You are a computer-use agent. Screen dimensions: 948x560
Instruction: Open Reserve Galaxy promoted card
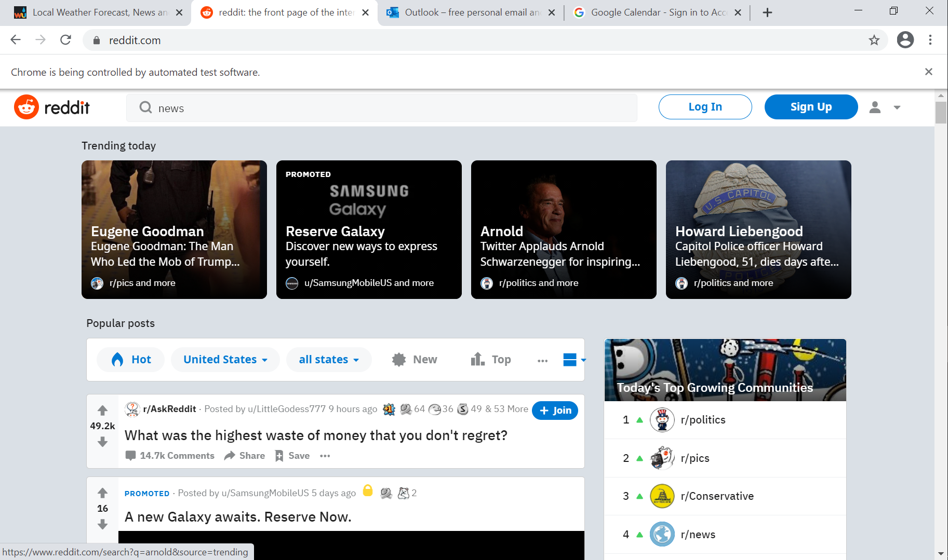pos(369,229)
